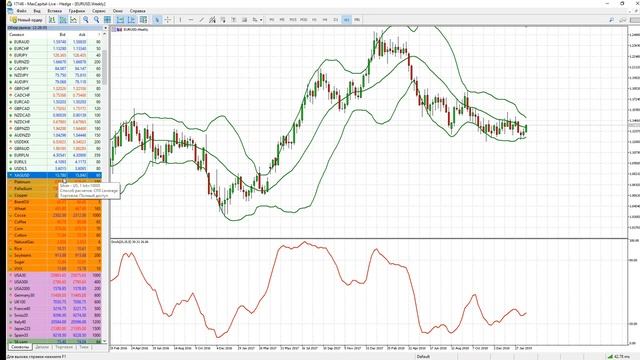Open the Окно menu
The image size is (640, 360).
(118, 11)
